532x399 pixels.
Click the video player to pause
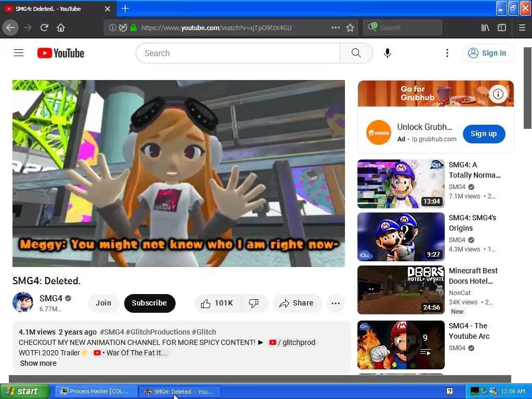[x=179, y=174]
